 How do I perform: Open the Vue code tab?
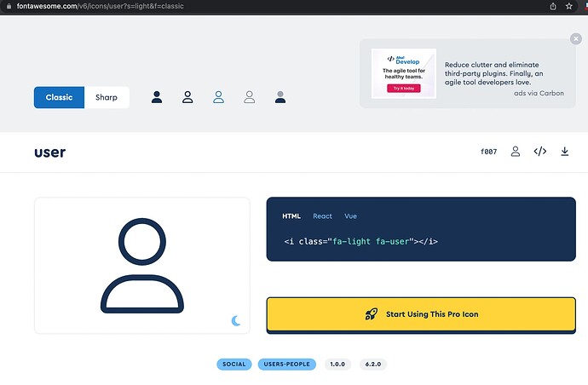coord(351,216)
